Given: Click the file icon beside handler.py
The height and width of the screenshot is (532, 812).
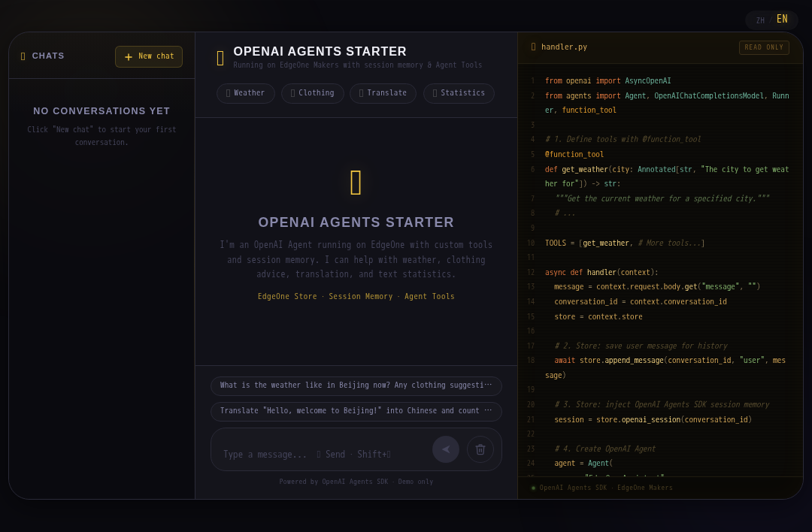Looking at the screenshot, I should 533,47.
